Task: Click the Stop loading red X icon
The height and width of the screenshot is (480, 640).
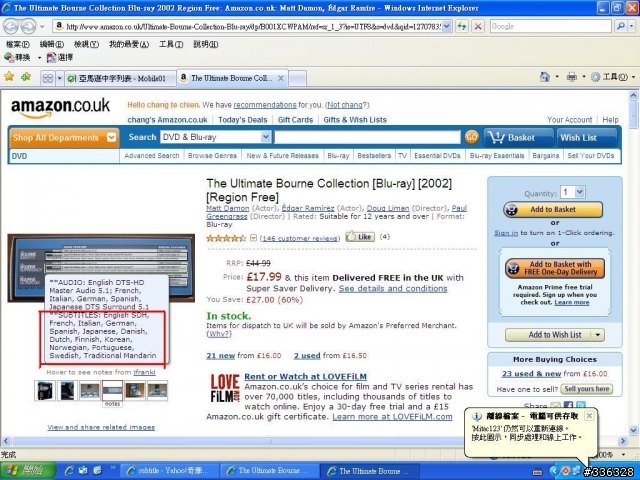Action: click(x=478, y=27)
